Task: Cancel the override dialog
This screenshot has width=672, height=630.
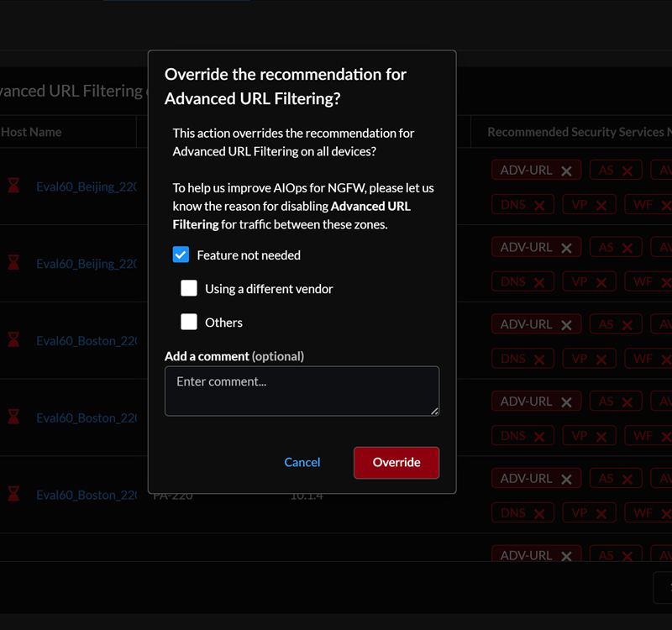Action: (302, 462)
